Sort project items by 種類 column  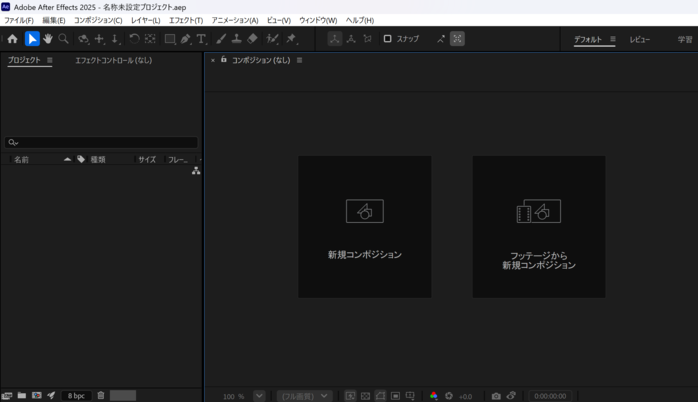(98, 159)
